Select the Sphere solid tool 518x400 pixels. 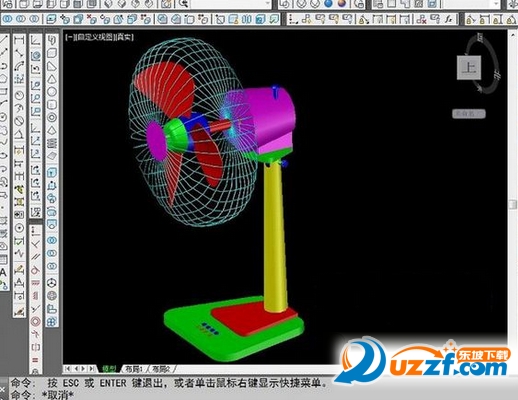(52, 92)
